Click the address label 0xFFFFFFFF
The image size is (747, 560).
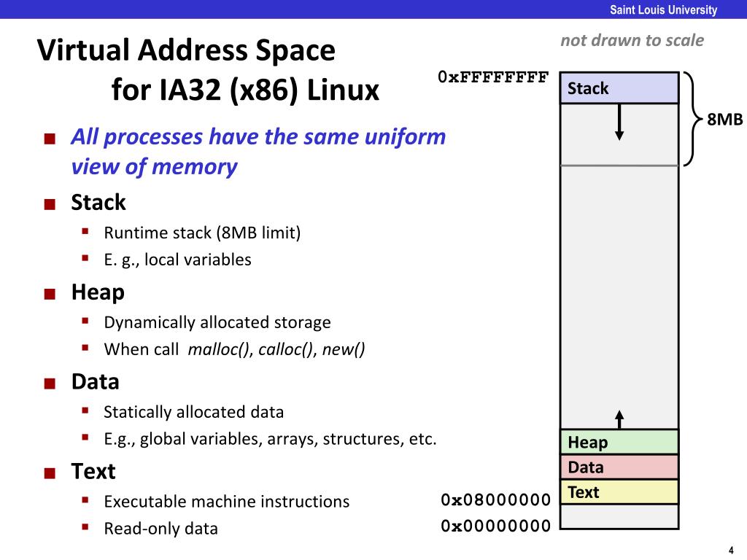click(494, 77)
